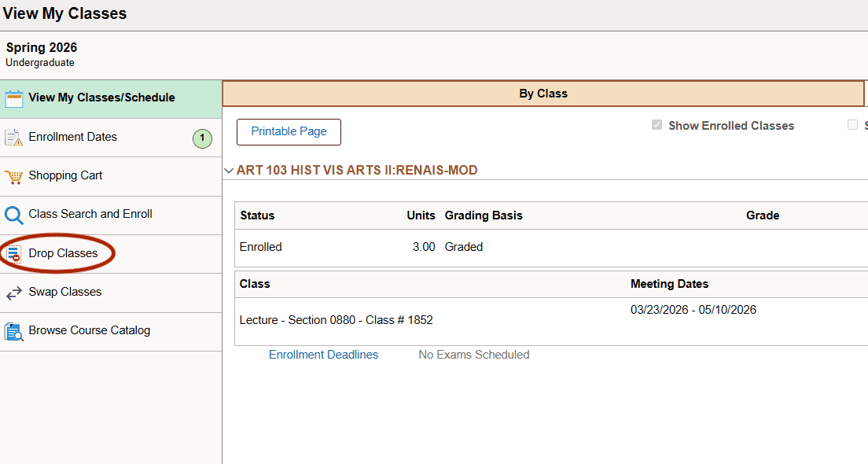Open the Browse Course Catalog book icon
This screenshot has height=464, width=868.
[x=13, y=330]
